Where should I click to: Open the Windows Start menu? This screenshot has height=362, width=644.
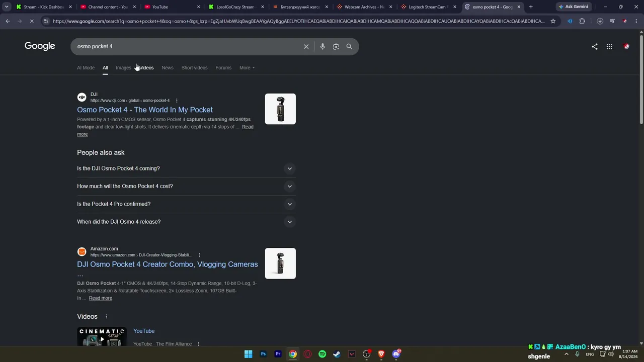[x=248, y=354]
